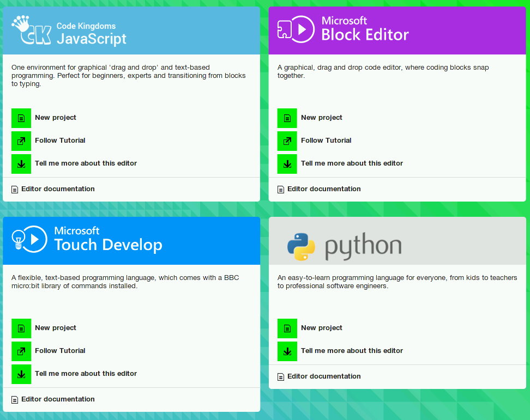Click the Microsoft Touch Develop blue header banner
The width and height of the screenshot is (530, 420).
pos(131,240)
